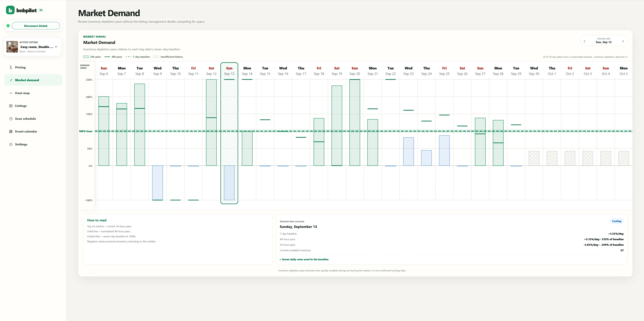Go to previous selected date arrow
The image size is (644, 321).
[x=584, y=41]
